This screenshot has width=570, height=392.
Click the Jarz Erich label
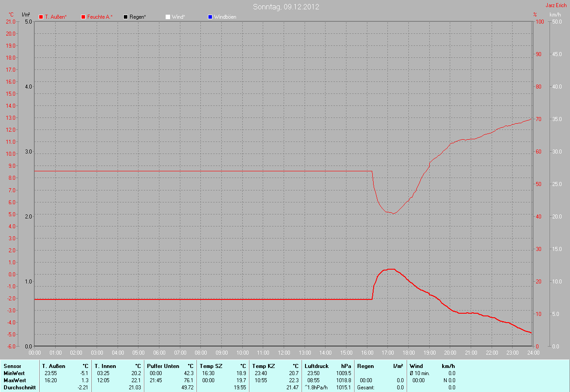tap(556, 5)
